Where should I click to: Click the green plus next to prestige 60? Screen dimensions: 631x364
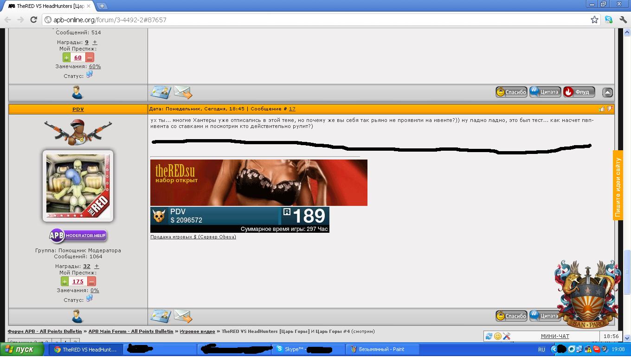[66, 57]
